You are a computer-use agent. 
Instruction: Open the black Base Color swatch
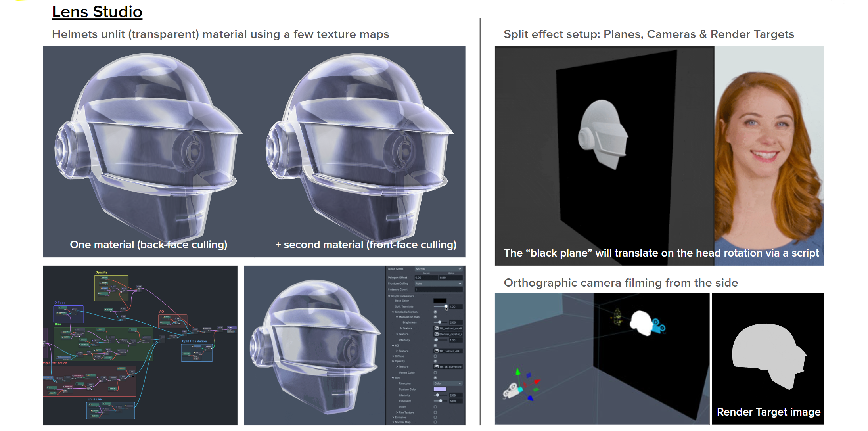pos(440,301)
